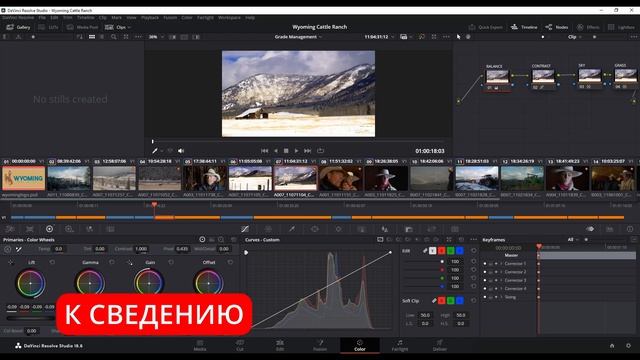Select the WYOMING logo clip thumbnail
Image resolution: width=640 pixels, height=360 pixels.
click(24, 178)
